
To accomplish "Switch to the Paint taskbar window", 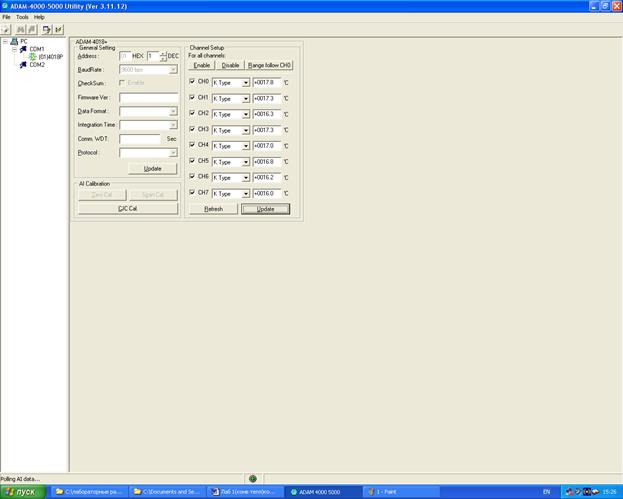I will 401,492.
